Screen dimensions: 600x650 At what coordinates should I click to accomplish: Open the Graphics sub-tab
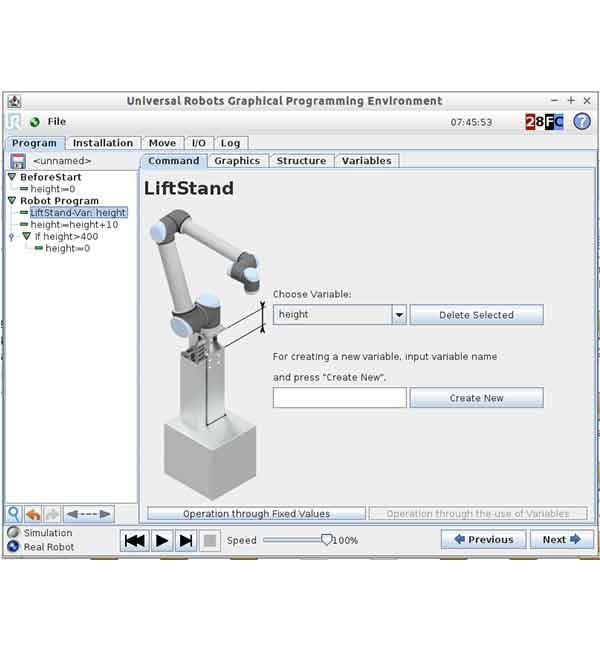tap(237, 161)
